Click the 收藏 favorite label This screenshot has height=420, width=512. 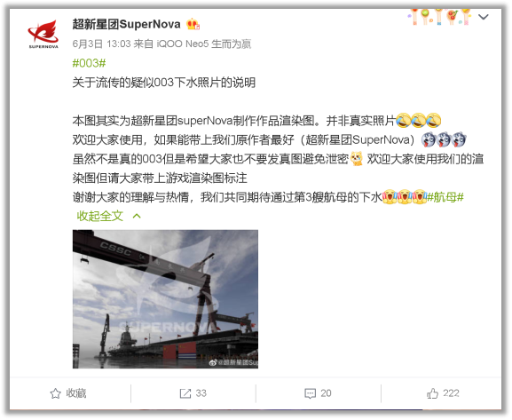point(76,393)
